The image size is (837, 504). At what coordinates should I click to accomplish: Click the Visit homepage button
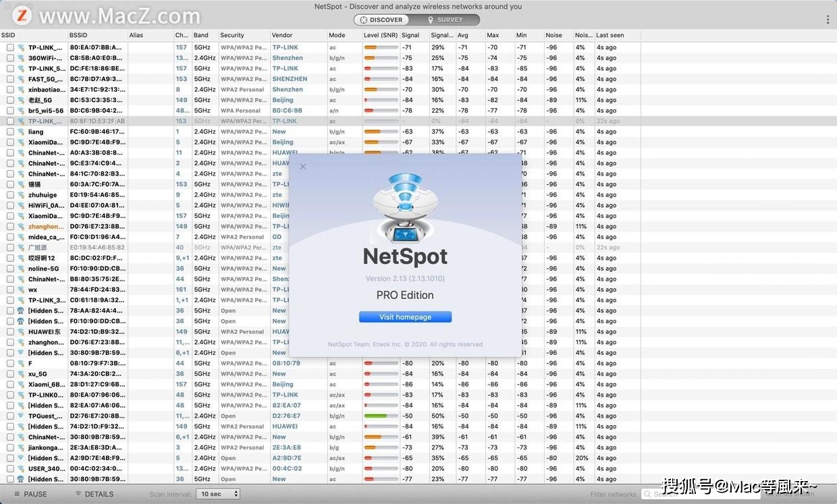[x=405, y=317]
